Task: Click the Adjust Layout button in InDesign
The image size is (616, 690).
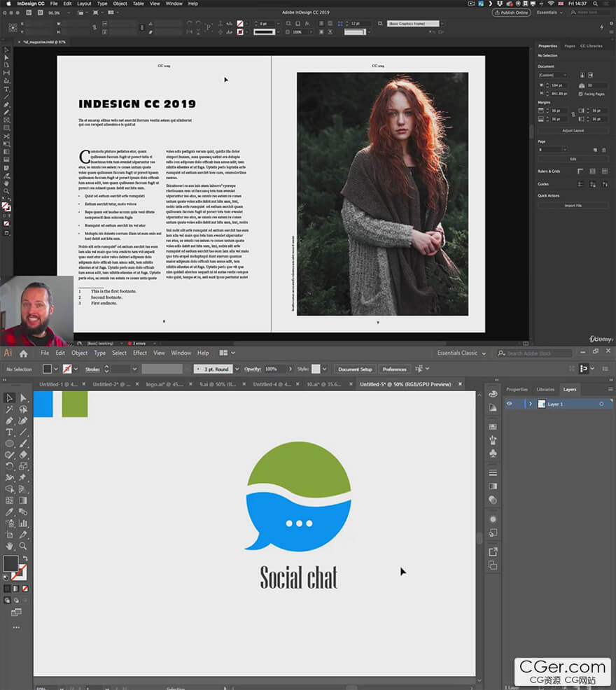Action: (573, 131)
